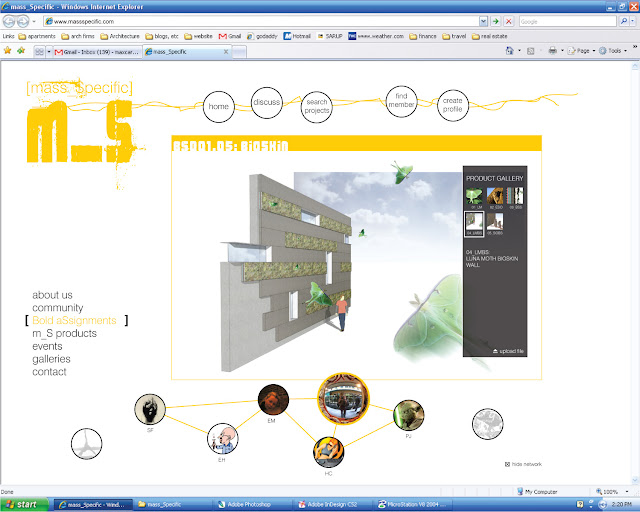Screen dimensions: 640x512
Task: Select the third striped gallery thumbnail
Action: click(515, 196)
